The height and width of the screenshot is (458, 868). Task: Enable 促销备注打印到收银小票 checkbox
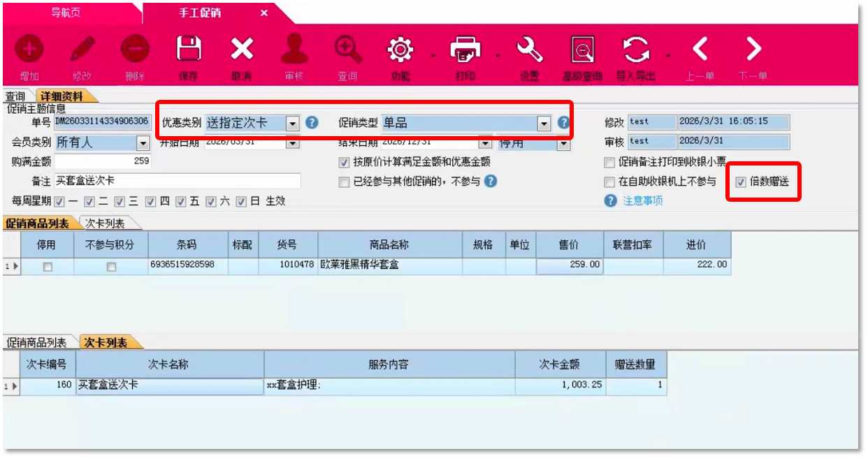(x=609, y=162)
